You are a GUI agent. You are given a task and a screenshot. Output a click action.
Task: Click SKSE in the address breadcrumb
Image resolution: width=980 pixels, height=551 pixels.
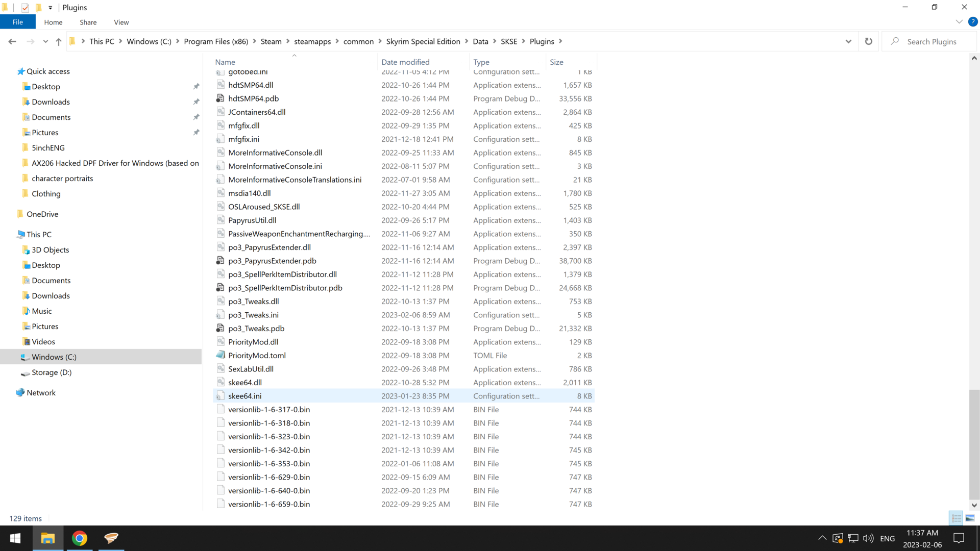(509, 41)
